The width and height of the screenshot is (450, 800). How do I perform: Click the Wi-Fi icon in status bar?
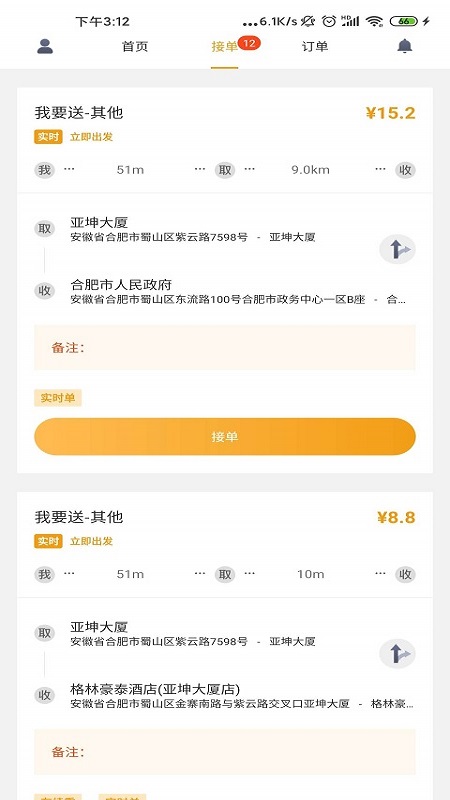click(374, 21)
